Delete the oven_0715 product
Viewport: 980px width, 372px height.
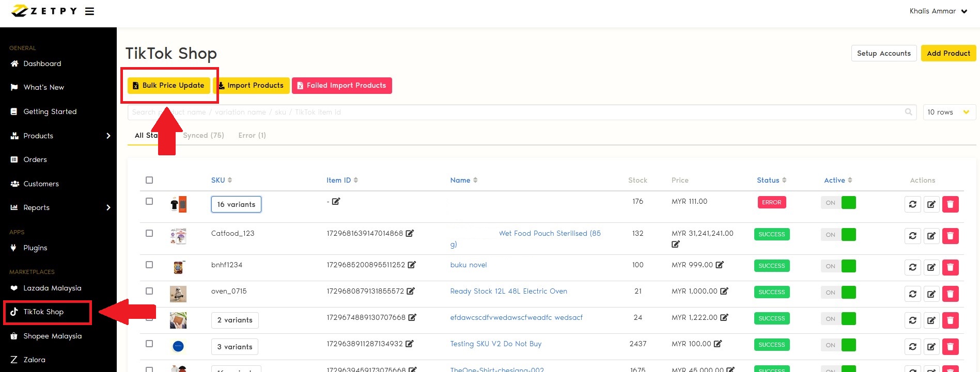pyautogui.click(x=951, y=294)
